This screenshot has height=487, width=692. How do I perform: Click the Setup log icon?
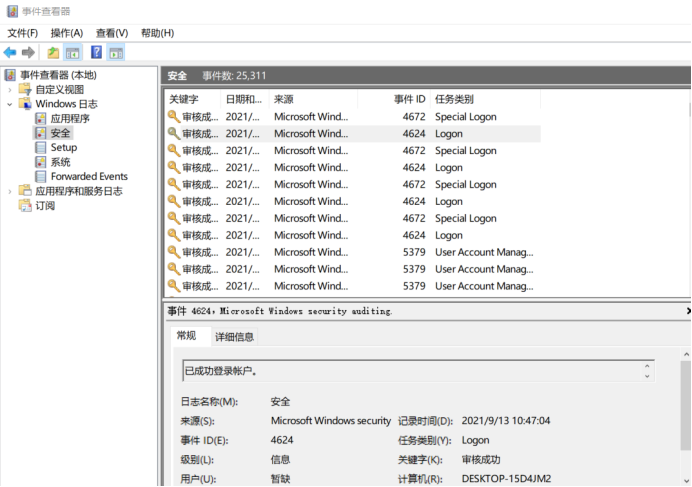pos(41,147)
